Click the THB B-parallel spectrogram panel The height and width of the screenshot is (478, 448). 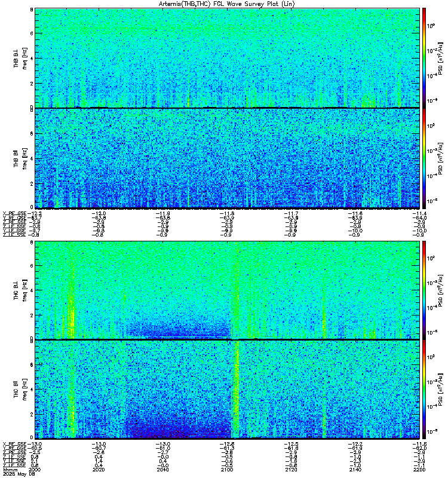point(228,158)
